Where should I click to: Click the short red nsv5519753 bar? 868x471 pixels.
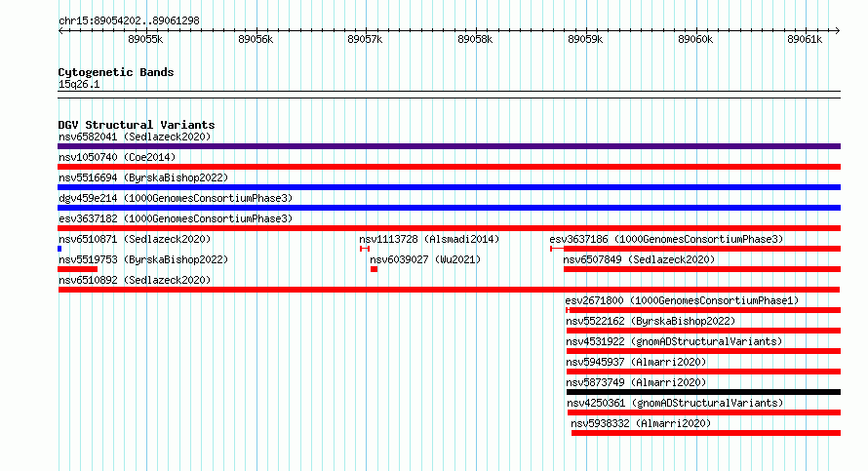[x=77, y=269]
